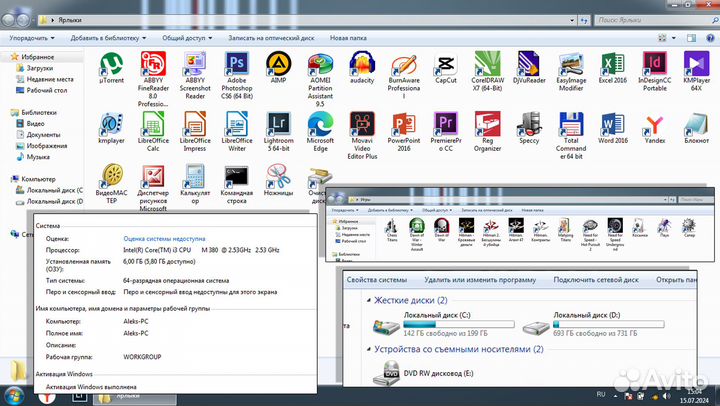Click Удалить или изменить программу
The height and width of the screenshot is (406, 720).
pyautogui.click(x=480, y=280)
